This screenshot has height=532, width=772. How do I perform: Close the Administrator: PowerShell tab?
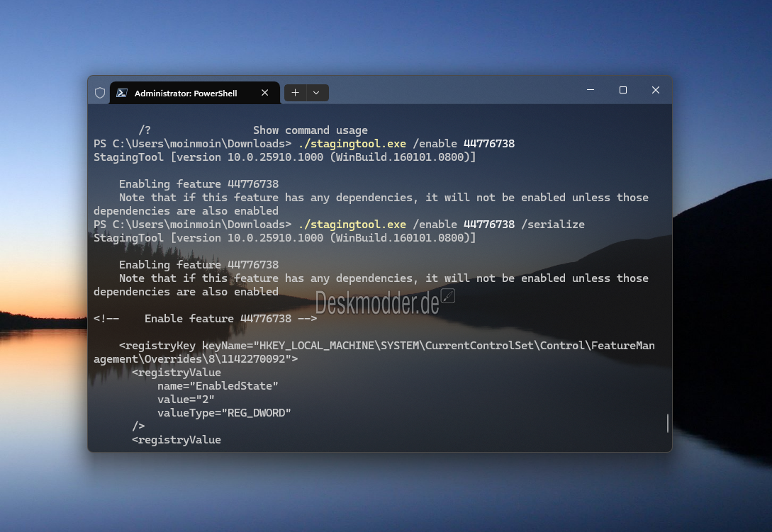tap(265, 93)
